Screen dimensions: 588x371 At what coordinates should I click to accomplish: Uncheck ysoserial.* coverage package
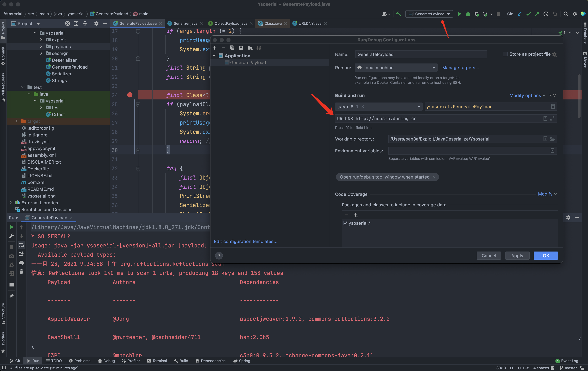click(x=345, y=223)
